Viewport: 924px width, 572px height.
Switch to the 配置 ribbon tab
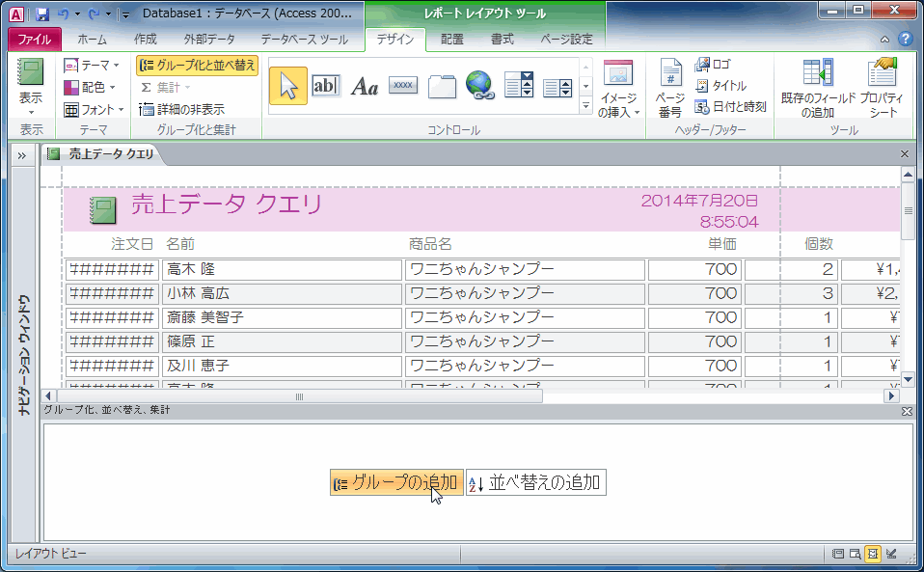tap(452, 40)
